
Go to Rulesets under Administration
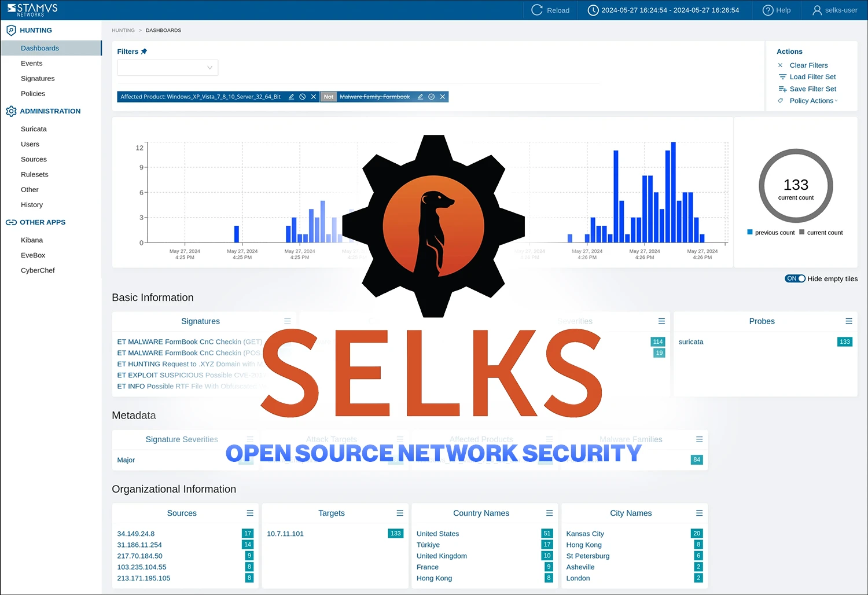[35, 174]
